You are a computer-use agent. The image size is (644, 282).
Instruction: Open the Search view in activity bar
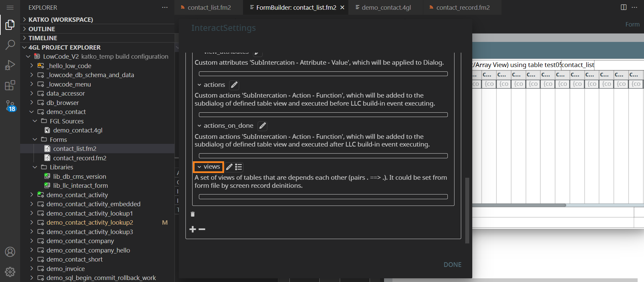pyautogui.click(x=10, y=45)
